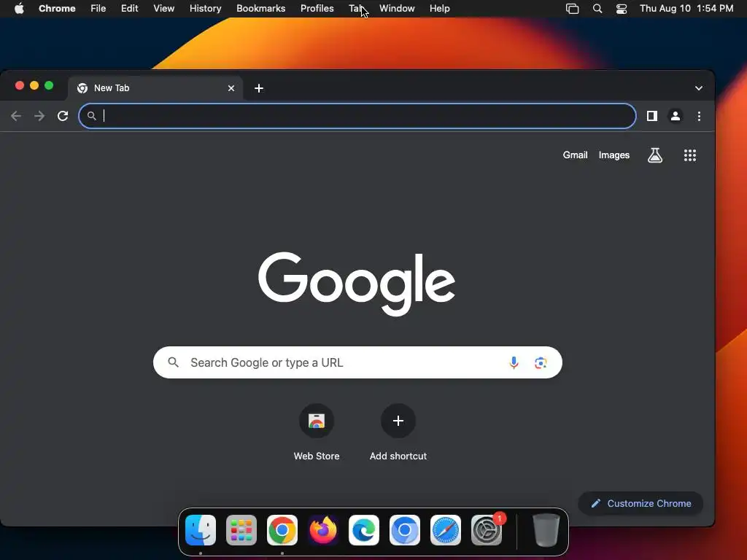Launch Safari from the Dock
This screenshot has width=747, height=560.
click(446, 530)
